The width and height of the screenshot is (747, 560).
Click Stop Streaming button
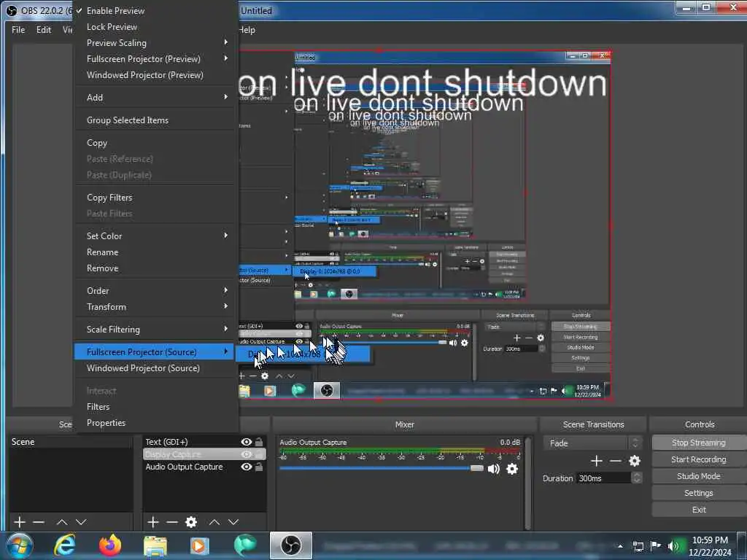coord(698,443)
